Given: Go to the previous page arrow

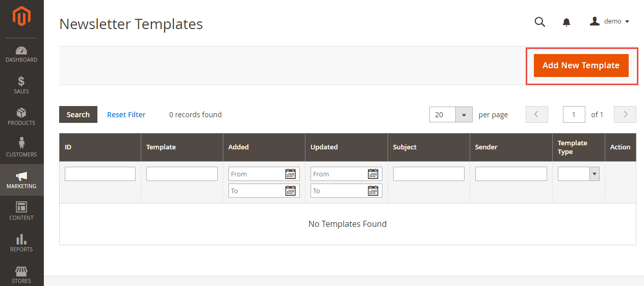Looking at the screenshot, I should click(536, 115).
